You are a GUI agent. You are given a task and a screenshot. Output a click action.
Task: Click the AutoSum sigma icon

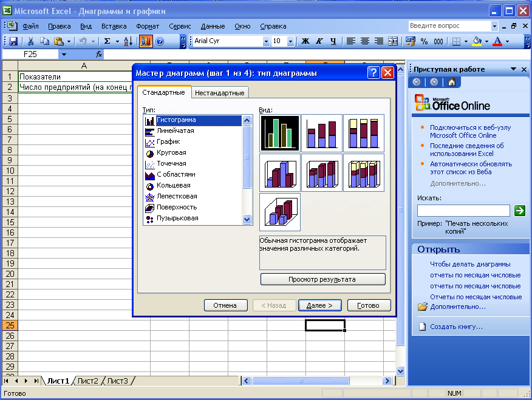(x=107, y=41)
